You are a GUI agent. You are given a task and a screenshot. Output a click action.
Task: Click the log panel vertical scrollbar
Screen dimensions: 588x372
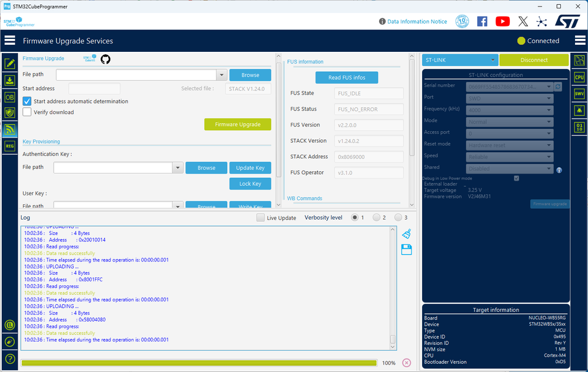point(393,288)
